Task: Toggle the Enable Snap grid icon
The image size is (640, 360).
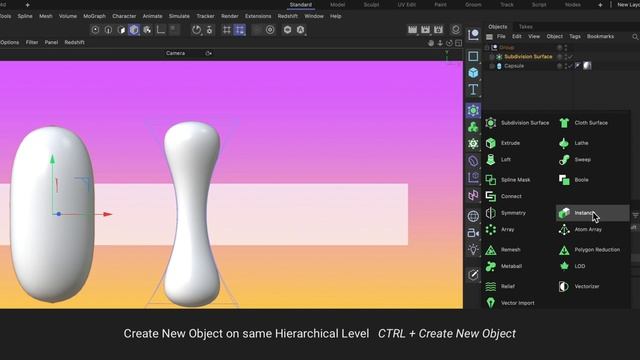Action: coord(227,30)
